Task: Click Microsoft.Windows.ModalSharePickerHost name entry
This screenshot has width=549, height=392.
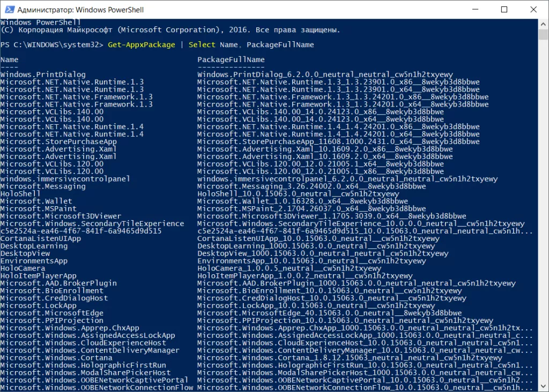Action: tap(85, 373)
